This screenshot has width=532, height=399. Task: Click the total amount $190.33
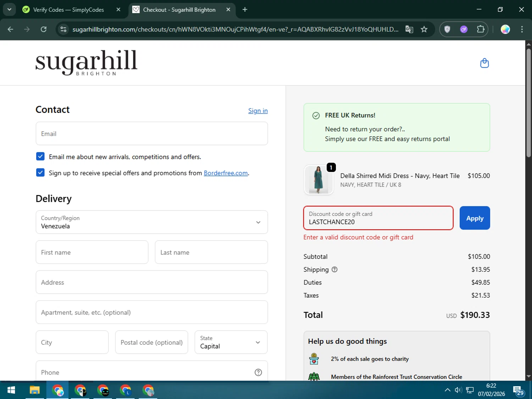[475, 315]
